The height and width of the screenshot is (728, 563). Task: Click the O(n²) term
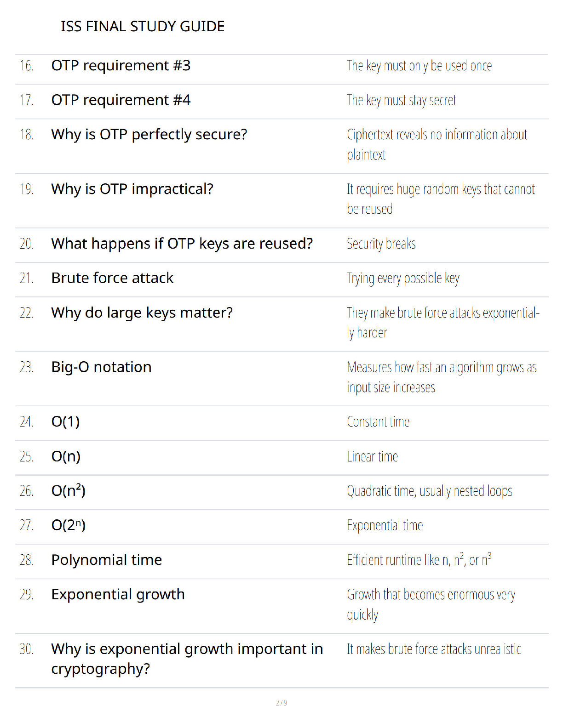click(69, 490)
